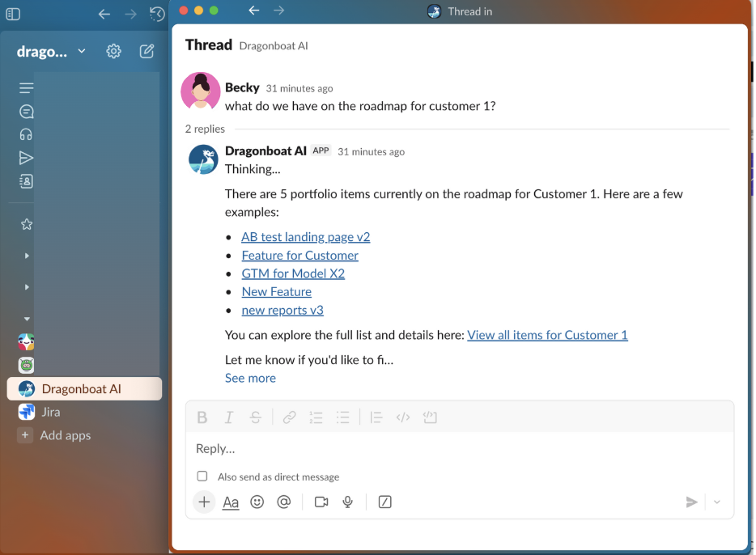
Task: Toggle the sidebar panel icon
Action: 13,14
